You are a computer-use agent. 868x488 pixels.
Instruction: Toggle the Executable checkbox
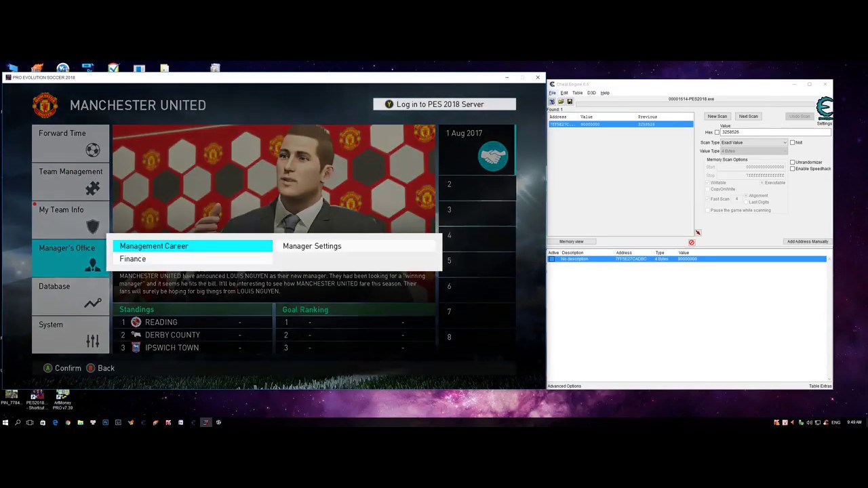click(762, 183)
